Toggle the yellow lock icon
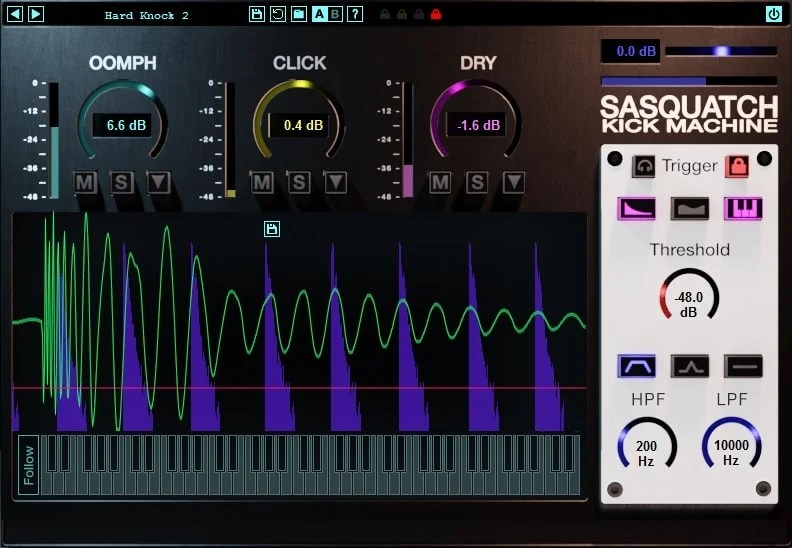The height and width of the screenshot is (548, 792). click(x=402, y=14)
